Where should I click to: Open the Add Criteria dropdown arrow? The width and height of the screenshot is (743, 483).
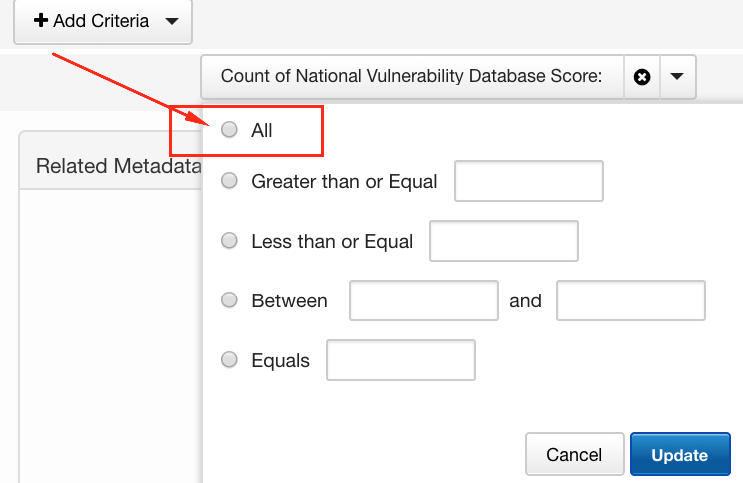click(171, 21)
